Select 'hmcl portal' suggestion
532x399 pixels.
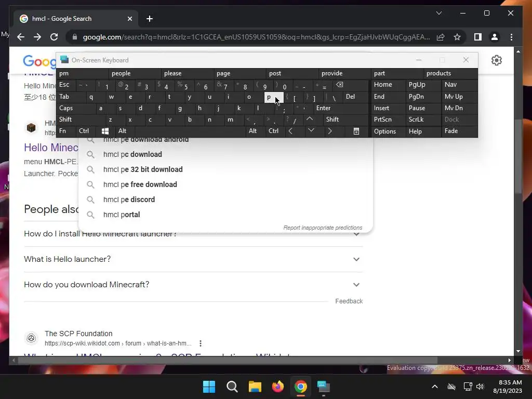click(x=225, y=215)
